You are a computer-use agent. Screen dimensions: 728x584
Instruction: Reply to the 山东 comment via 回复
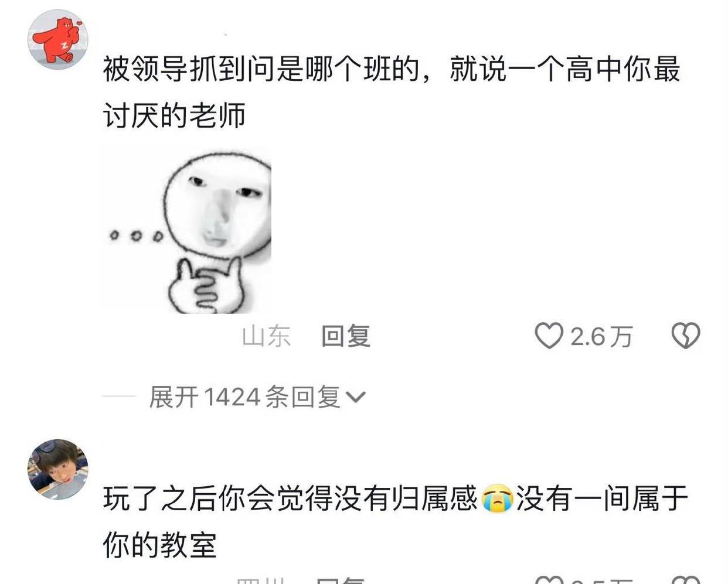pos(346,336)
